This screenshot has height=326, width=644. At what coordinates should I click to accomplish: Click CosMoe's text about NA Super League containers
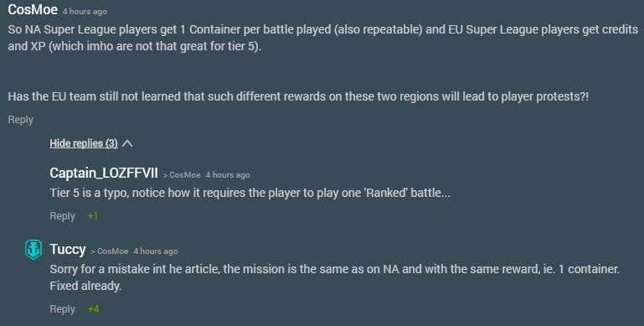coord(322,38)
